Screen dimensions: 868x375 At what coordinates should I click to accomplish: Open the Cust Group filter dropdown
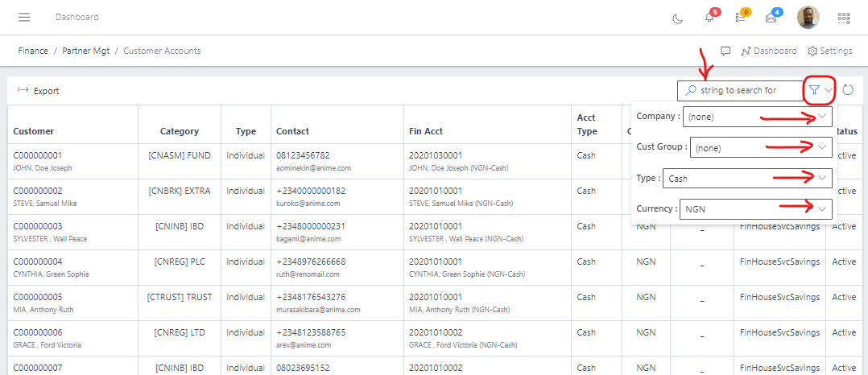(x=761, y=147)
